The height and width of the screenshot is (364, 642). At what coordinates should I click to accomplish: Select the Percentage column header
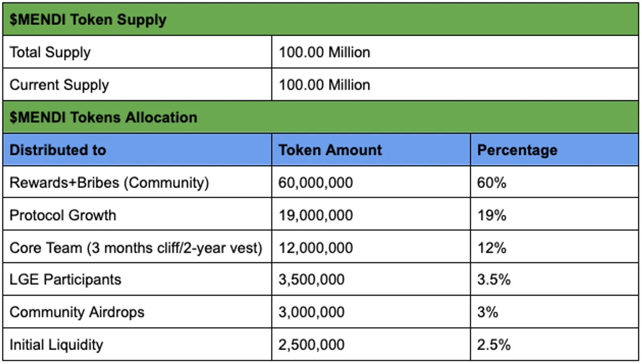click(555, 150)
